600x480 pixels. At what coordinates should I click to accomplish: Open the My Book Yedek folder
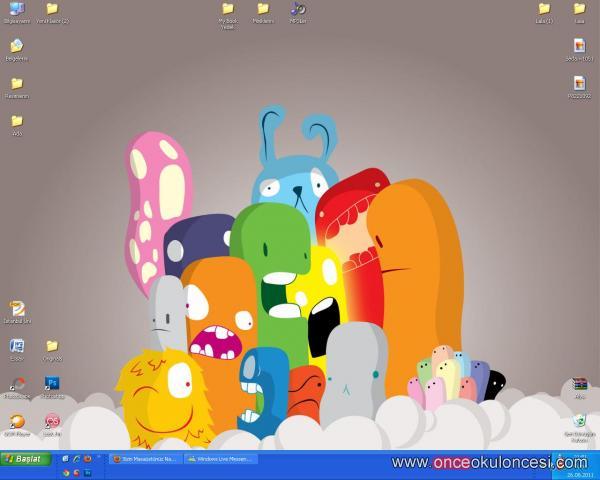(x=227, y=10)
